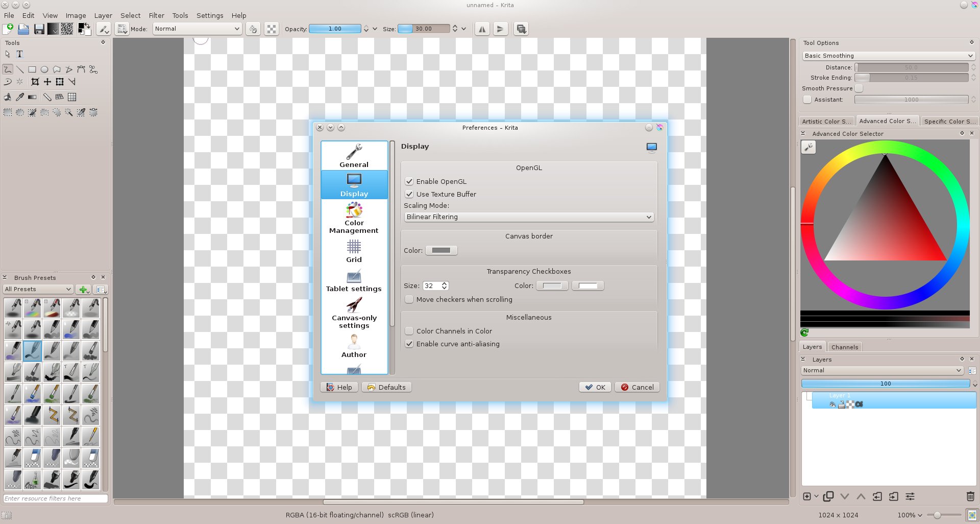Expand the brush Size options arrow

tap(463, 29)
